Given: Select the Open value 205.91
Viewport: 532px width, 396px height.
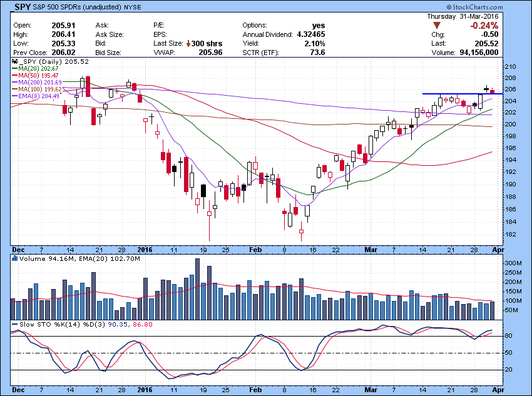Looking at the screenshot, I should pyautogui.click(x=63, y=26).
